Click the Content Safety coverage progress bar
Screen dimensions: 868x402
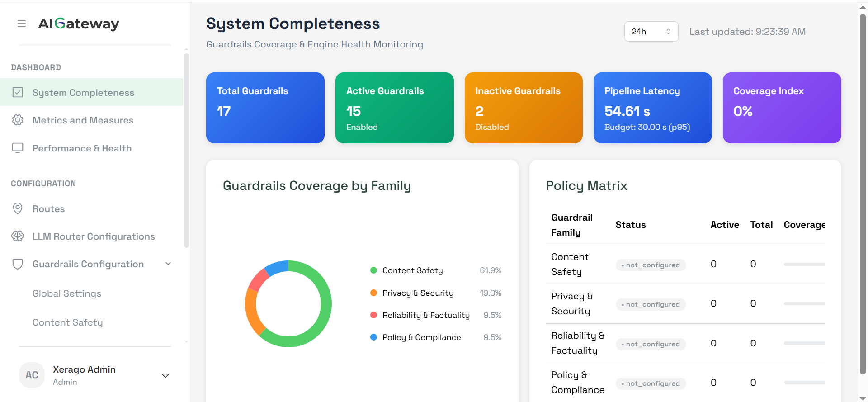tap(804, 265)
